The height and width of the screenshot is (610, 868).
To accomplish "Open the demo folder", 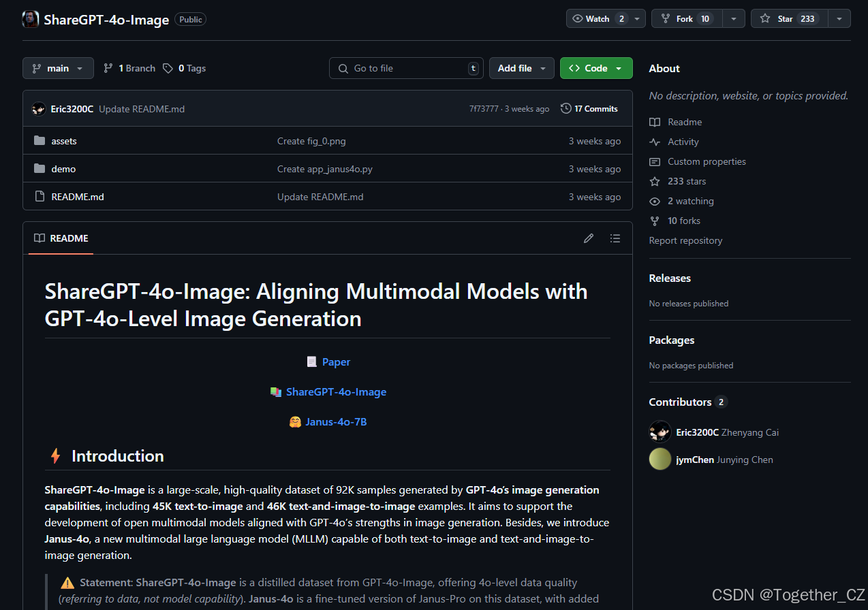I will (63, 169).
